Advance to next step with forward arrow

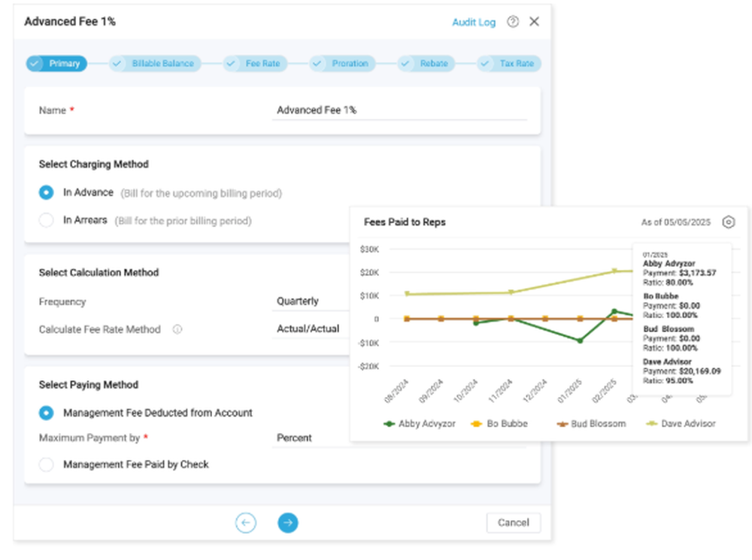click(x=288, y=522)
